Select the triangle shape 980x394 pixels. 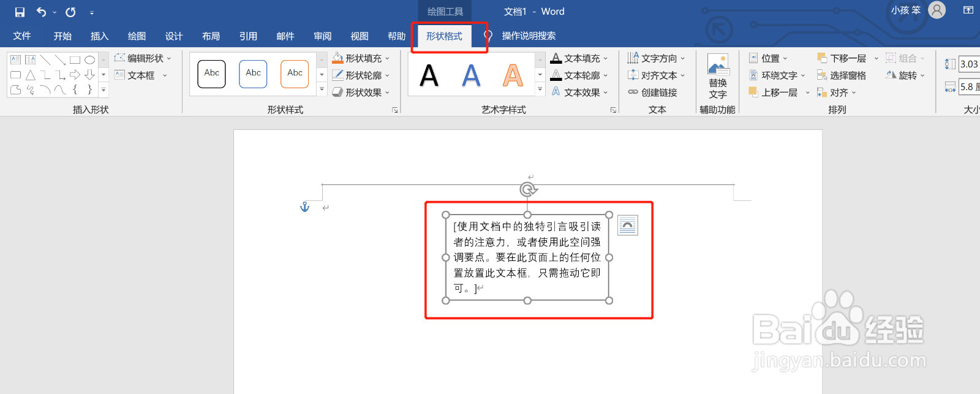click(x=31, y=75)
